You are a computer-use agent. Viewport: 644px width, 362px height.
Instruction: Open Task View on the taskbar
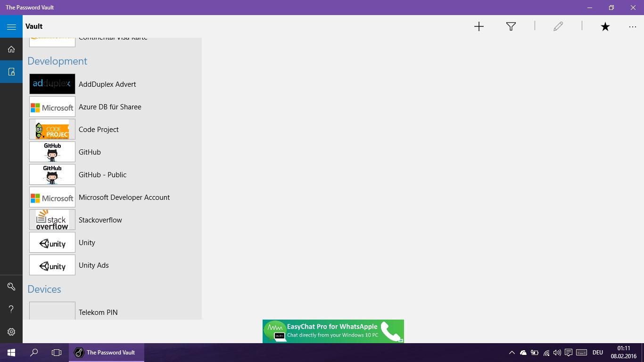point(57,353)
